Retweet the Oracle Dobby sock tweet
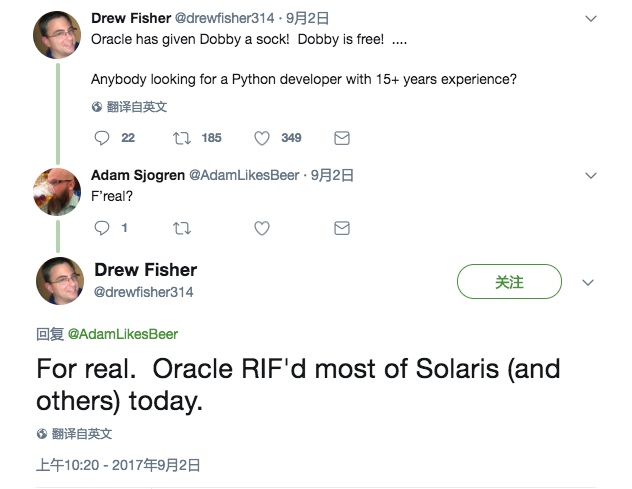The width and height of the screenshot is (632, 489). point(182,138)
